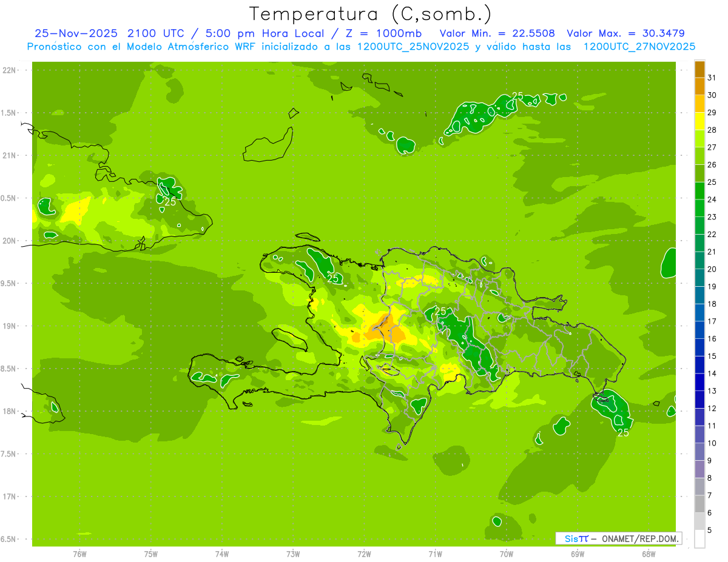This screenshot has height=562, width=728.
Task: Click the blue 15–16 color bar segment
Action: [x=699, y=347]
